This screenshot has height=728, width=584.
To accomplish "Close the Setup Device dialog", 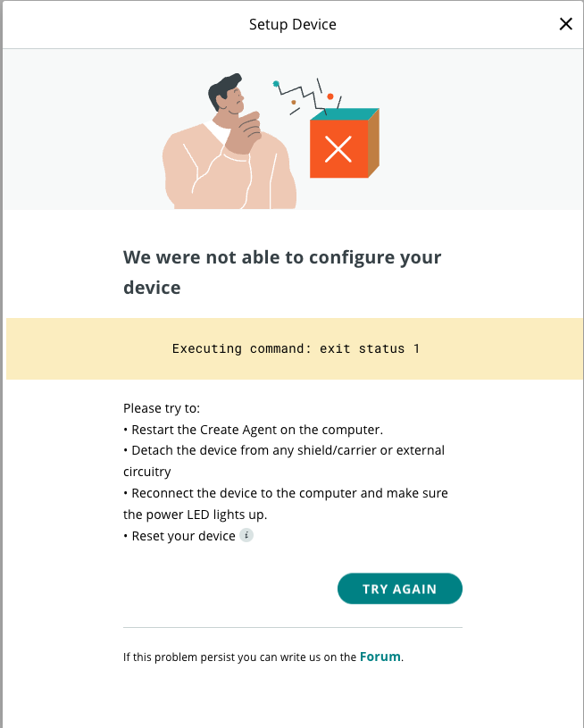I will (565, 24).
